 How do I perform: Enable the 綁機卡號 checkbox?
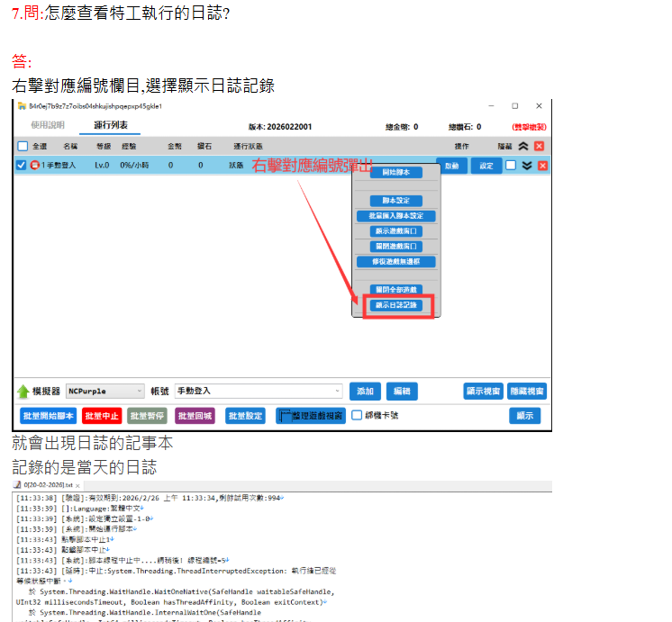tap(357, 416)
